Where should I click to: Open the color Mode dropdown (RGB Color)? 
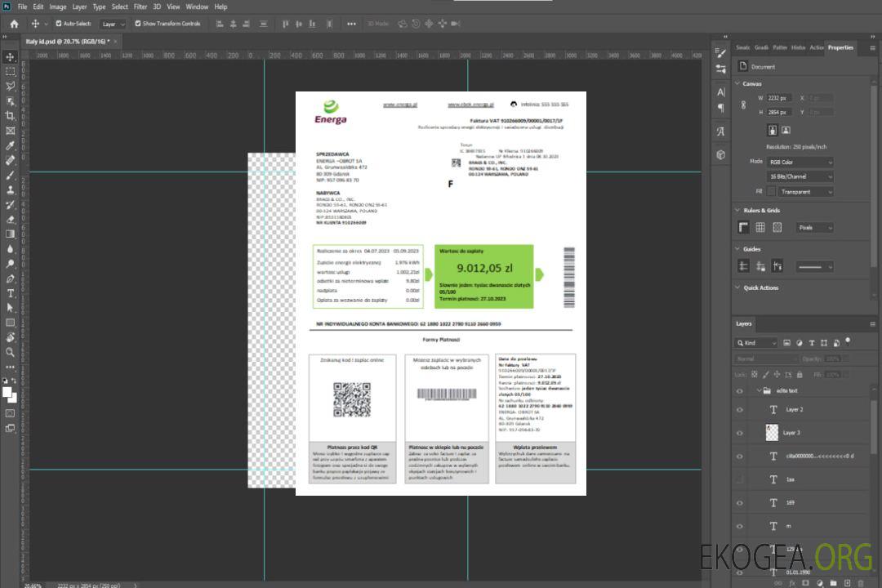800,162
